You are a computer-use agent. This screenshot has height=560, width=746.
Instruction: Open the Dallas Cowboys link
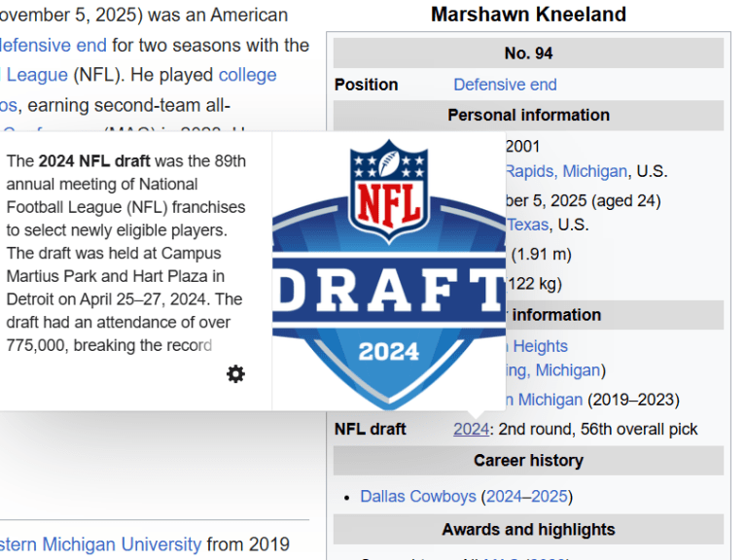tap(418, 496)
